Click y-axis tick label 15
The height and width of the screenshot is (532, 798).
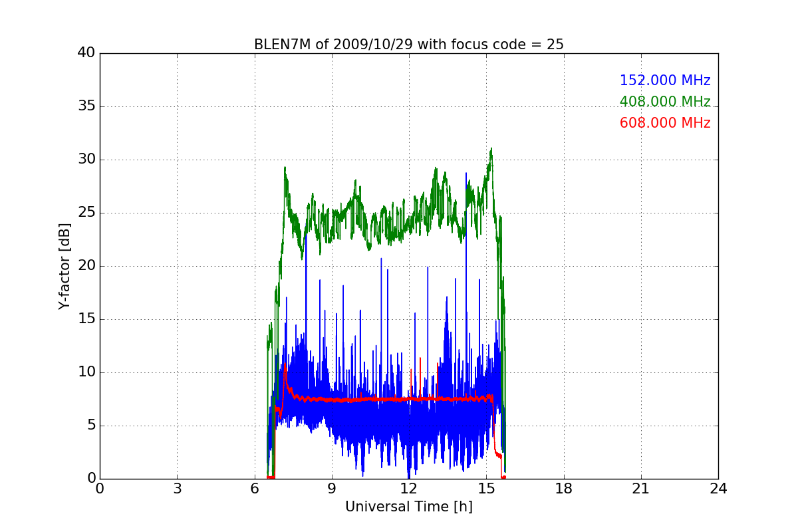86,319
